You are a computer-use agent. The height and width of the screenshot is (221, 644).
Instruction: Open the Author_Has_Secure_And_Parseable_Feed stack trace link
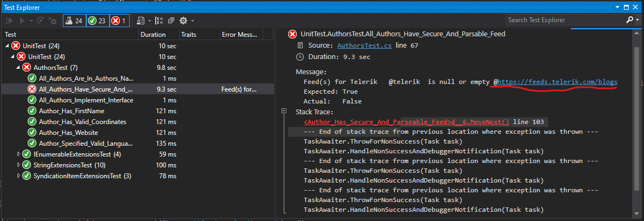406,122
